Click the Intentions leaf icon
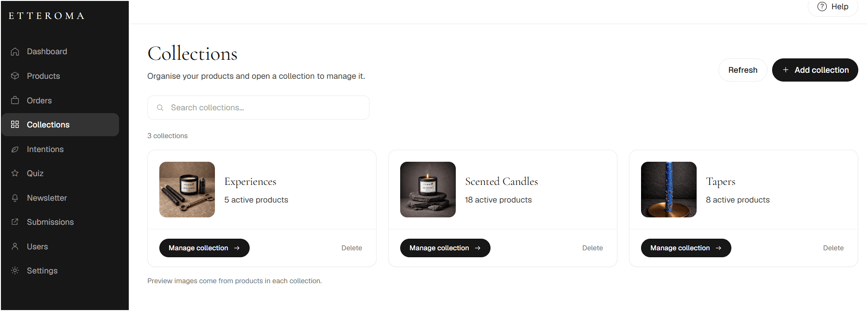868x311 pixels. 15,149
